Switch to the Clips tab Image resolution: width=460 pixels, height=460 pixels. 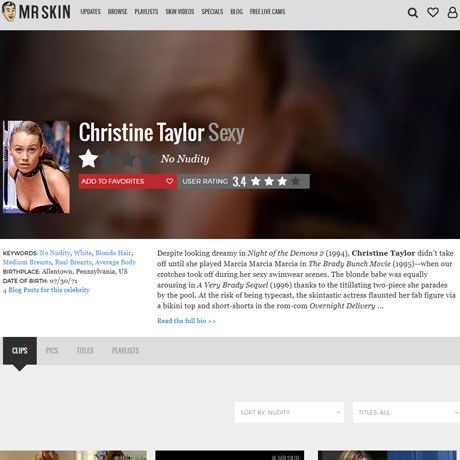click(x=20, y=351)
